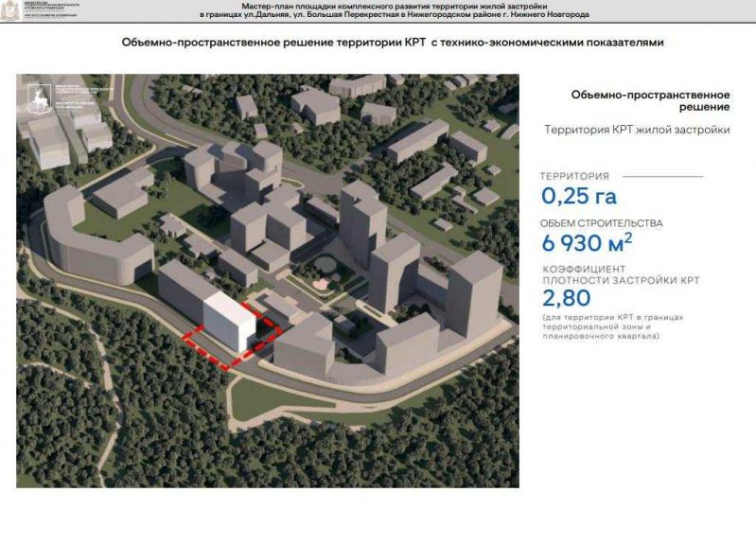This screenshot has width=756, height=545.
Task: Click the 'Объемно-пространственное решение' side heading
Action: point(650,101)
